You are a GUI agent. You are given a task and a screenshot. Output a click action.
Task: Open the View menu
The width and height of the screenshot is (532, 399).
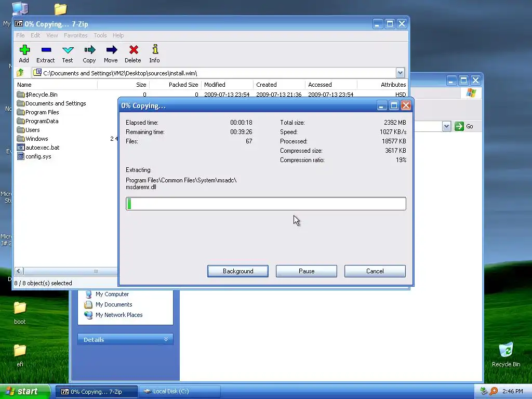click(52, 35)
